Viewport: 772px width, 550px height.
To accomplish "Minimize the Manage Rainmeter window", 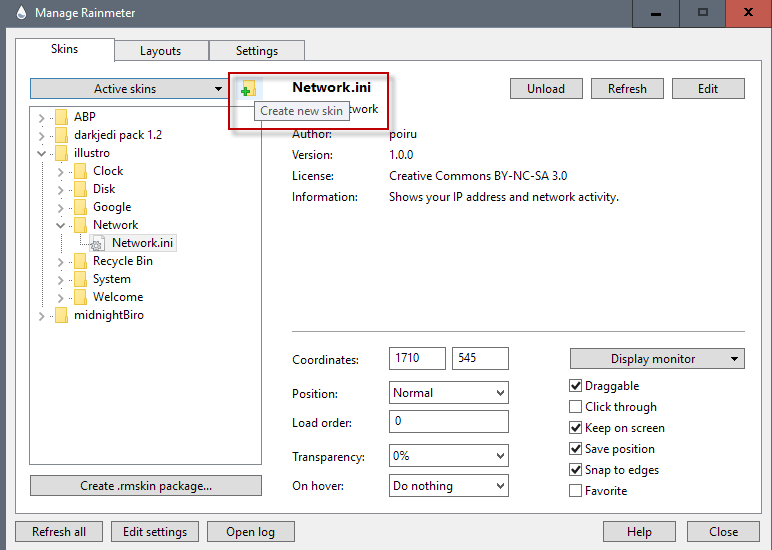I will pyautogui.click(x=656, y=13).
